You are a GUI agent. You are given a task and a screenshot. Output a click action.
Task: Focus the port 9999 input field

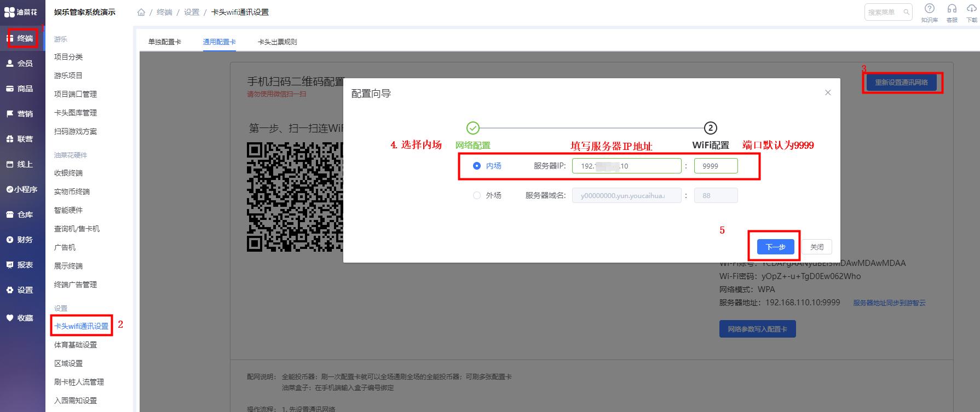point(716,166)
